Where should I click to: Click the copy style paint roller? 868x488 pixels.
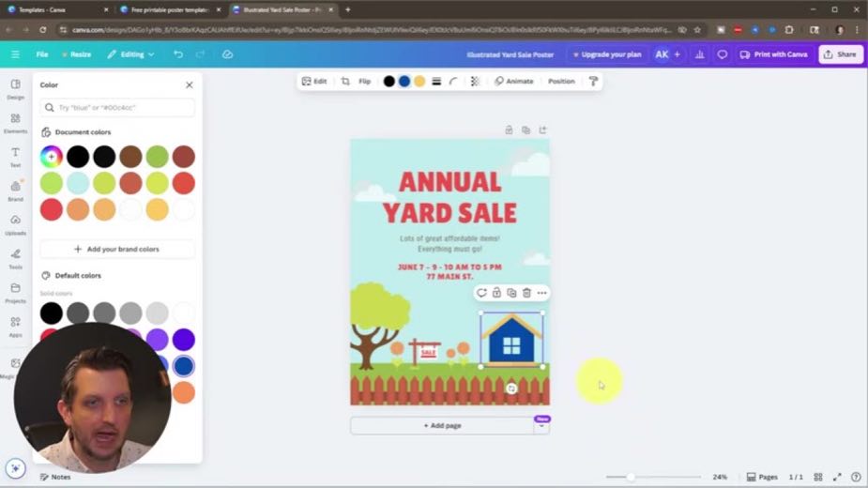pyautogui.click(x=593, y=82)
